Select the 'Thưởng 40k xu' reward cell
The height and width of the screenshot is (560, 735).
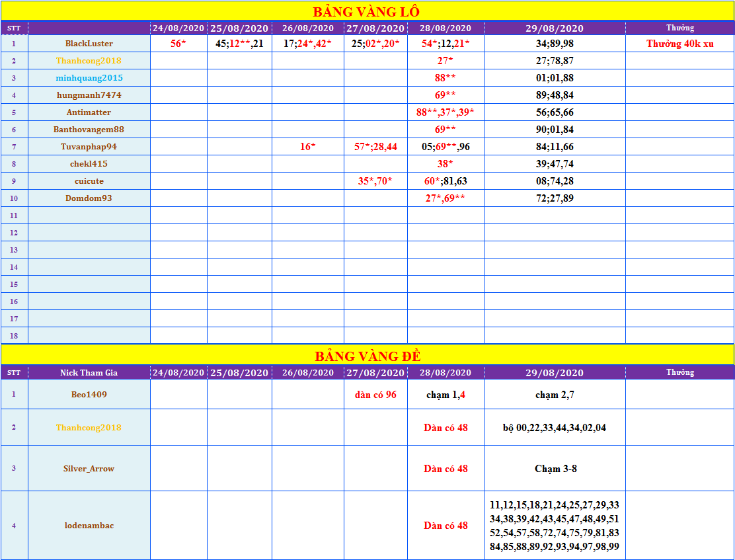coord(680,44)
